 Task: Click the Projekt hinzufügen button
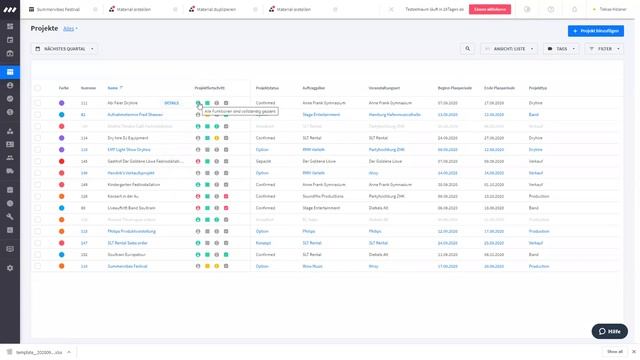coord(596,31)
